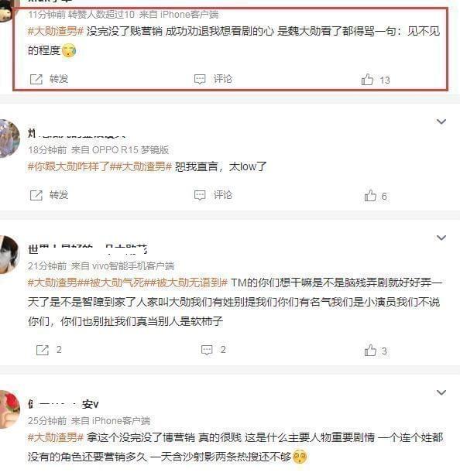460x476 pixels.
Task: Expand options chevron on 21分钟前 post
Action: click(441, 238)
